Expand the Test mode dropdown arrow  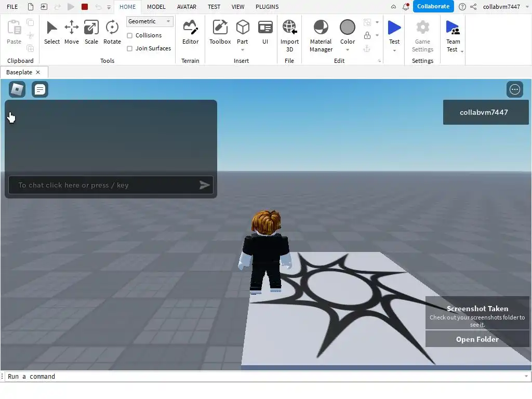[x=394, y=50]
